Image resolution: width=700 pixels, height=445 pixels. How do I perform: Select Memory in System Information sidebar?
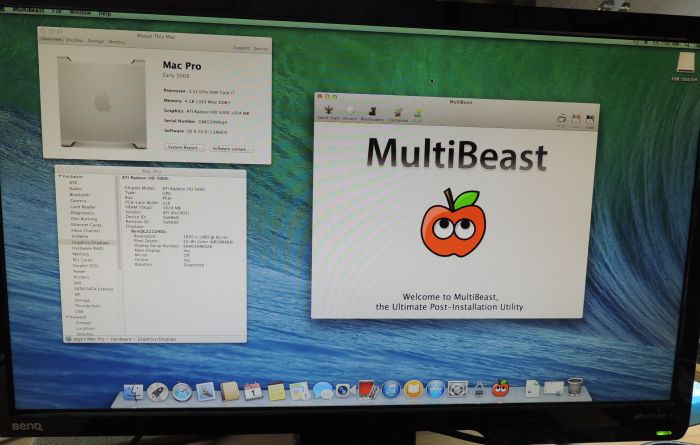click(x=81, y=254)
